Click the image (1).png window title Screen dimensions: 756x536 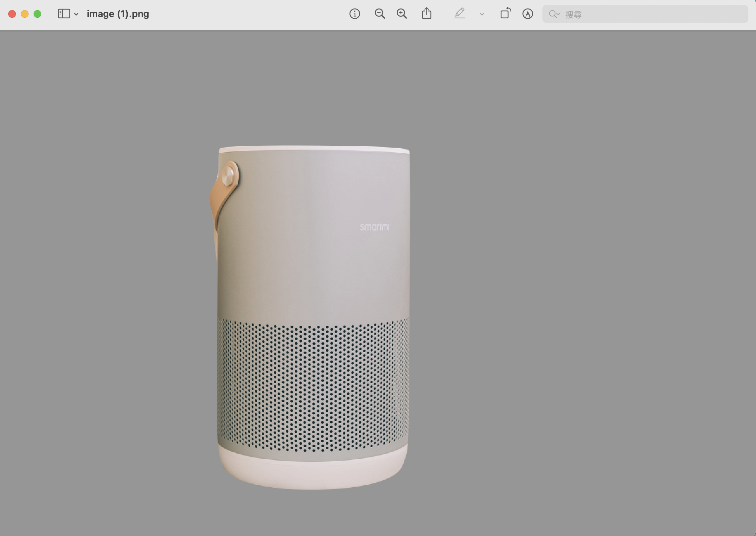[118, 14]
